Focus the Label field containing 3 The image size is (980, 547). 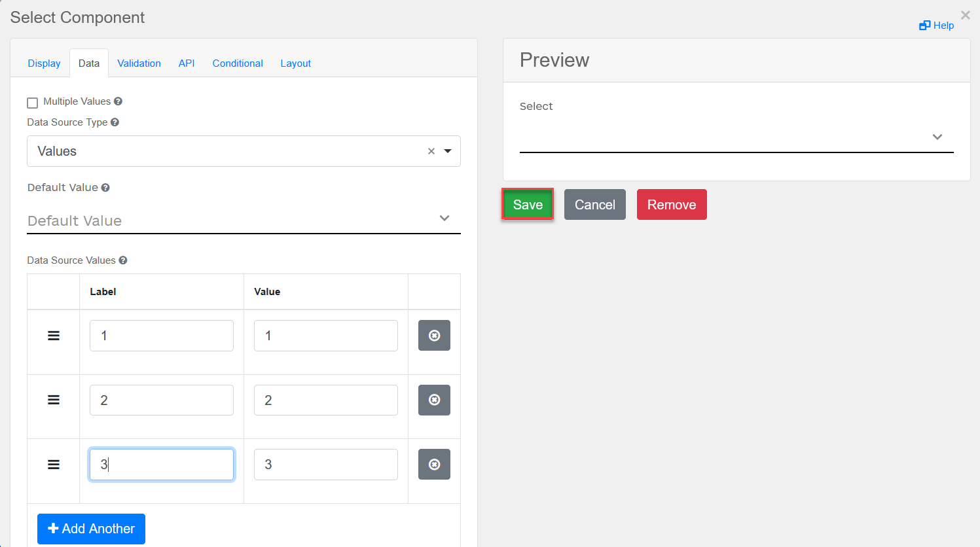[x=162, y=465]
